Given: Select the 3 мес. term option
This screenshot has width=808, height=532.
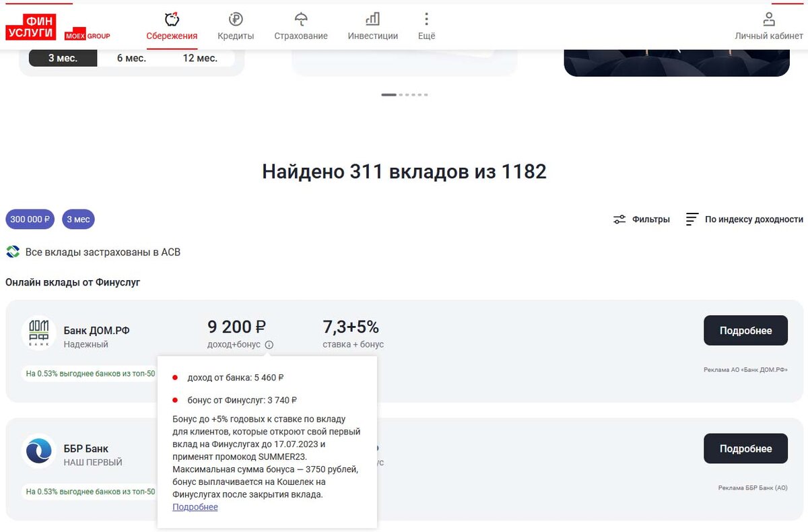Looking at the screenshot, I should pos(63,58).
